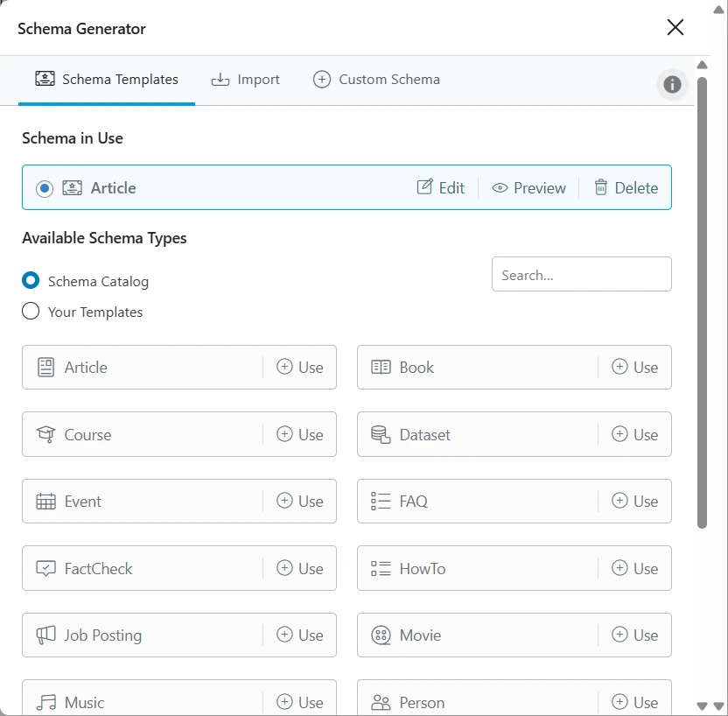Preview the Article schema in use
The height and width of the screenshot is (716, 728).
pos(529,188)
